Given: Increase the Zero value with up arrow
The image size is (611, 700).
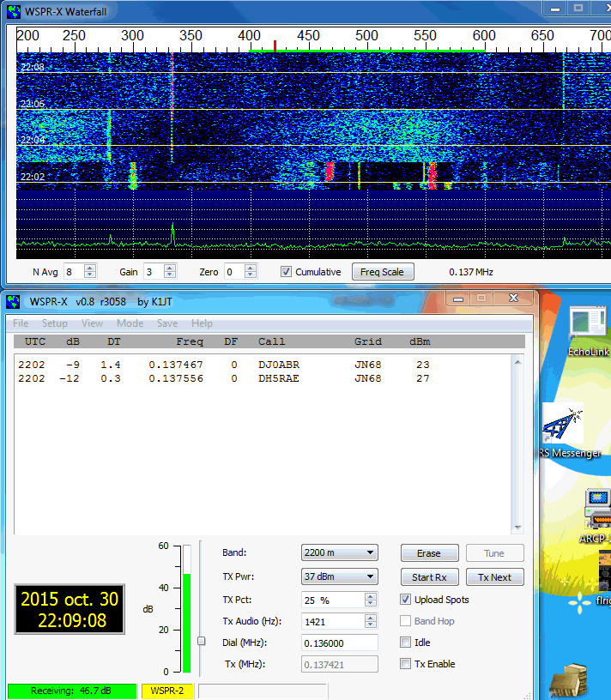Looking at the screenshot, I should click(251, 269).
